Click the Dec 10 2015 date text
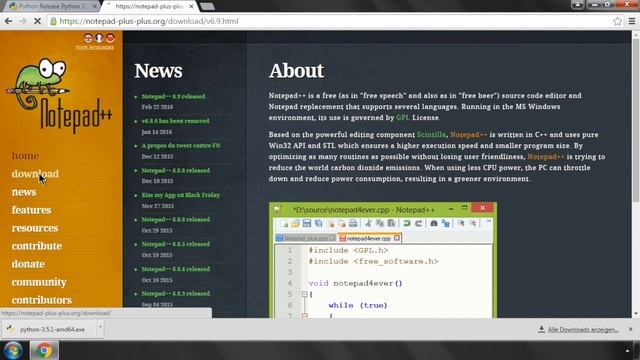Screen dimensions: 640x360 point(157,181)
